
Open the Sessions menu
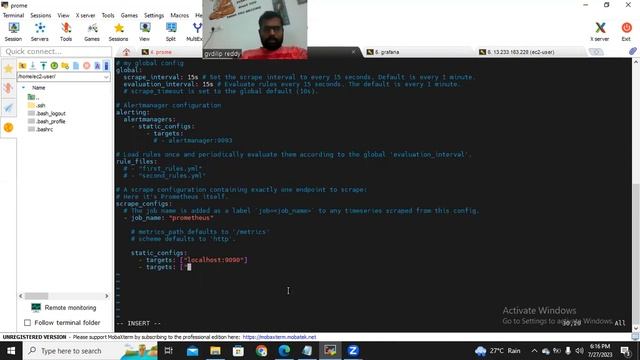pyautogui.click(x=40, y=15)
